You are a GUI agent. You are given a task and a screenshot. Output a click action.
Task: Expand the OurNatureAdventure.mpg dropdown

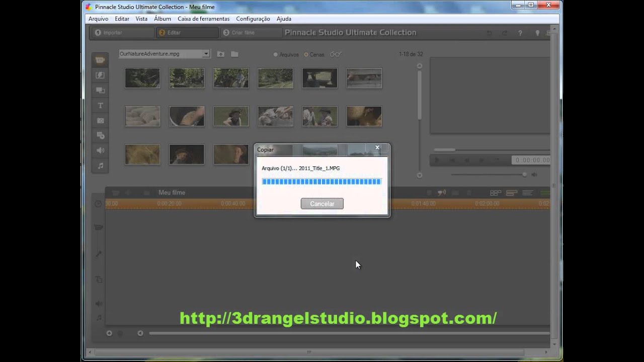tap(206, 54)
